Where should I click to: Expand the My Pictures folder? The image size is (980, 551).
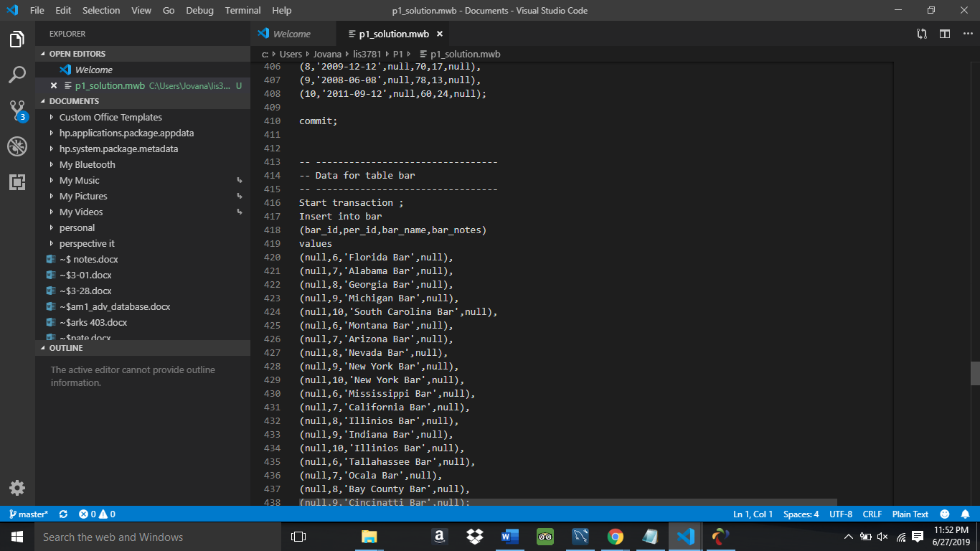[x=83, y=197]
